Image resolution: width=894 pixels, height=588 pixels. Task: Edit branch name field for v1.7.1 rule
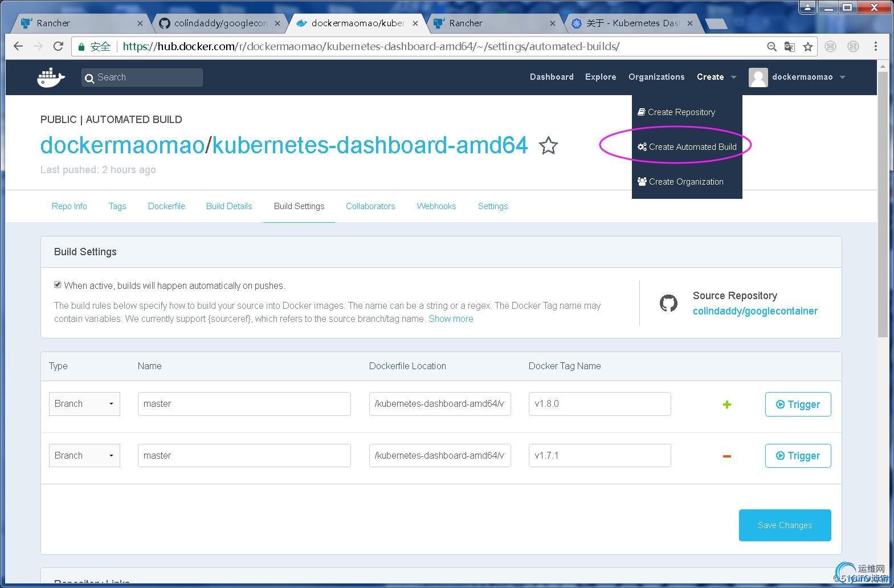click(x=244, y=455)
